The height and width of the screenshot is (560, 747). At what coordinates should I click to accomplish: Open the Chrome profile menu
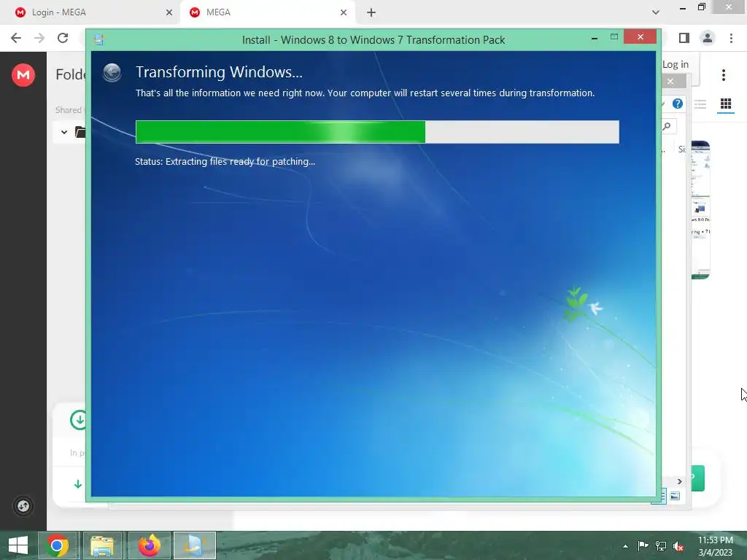708,38
